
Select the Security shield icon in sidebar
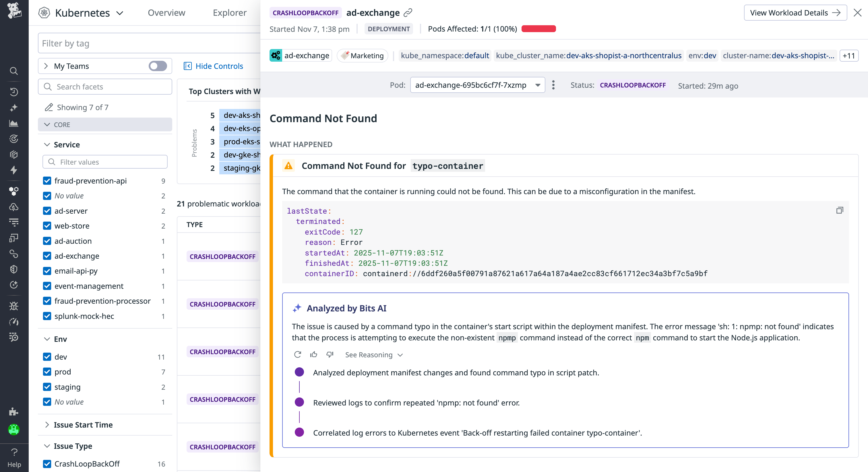point(13,269)
